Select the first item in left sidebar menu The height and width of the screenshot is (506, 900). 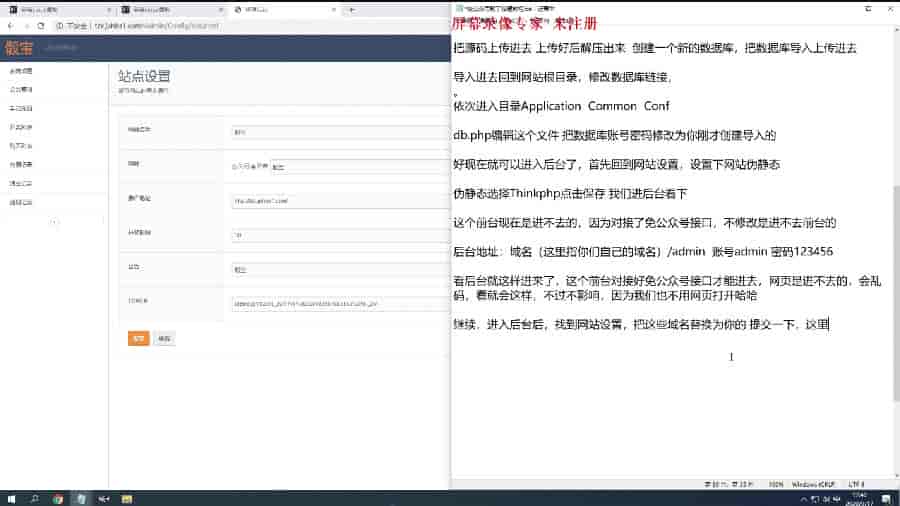coord(20,72)
